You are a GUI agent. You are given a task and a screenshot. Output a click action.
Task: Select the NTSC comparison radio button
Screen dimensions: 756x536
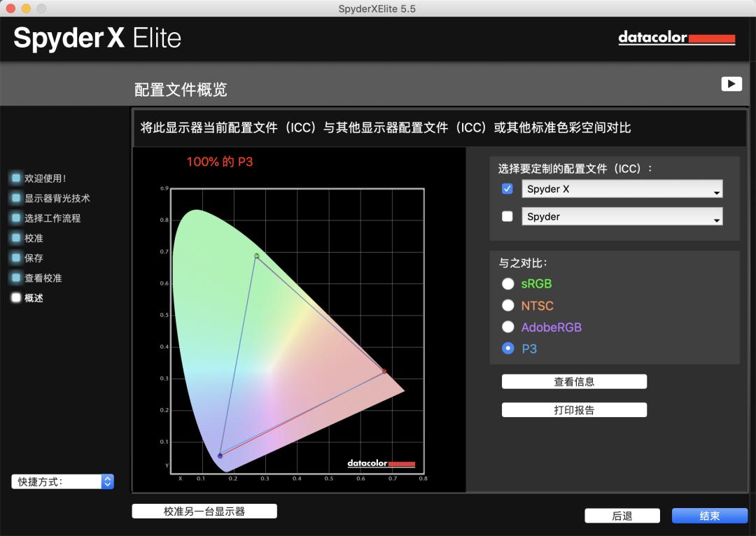pos(507,306)
